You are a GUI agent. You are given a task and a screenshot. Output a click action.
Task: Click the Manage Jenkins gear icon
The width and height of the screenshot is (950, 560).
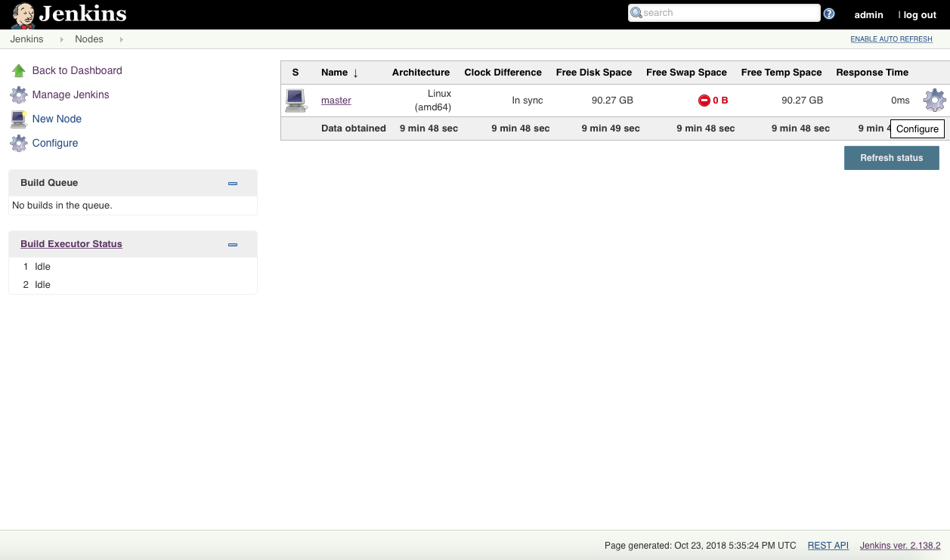[x=19, y=94]
